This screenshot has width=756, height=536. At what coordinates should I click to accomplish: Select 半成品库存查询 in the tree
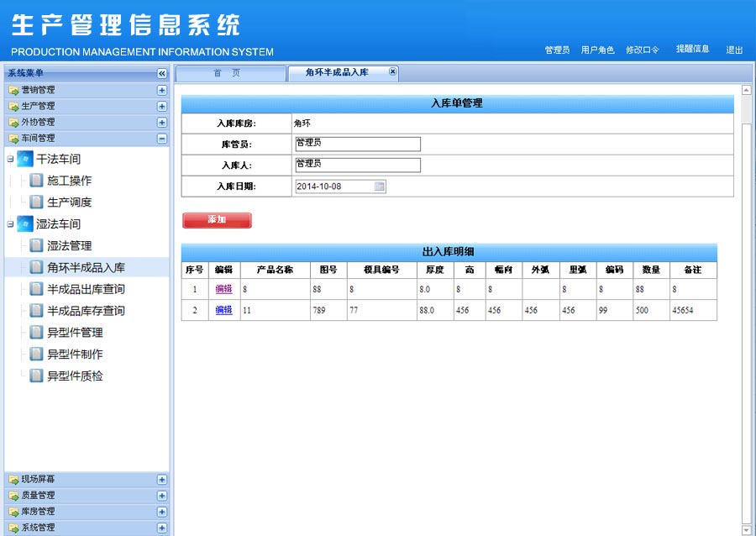click(x=86, y=311)
